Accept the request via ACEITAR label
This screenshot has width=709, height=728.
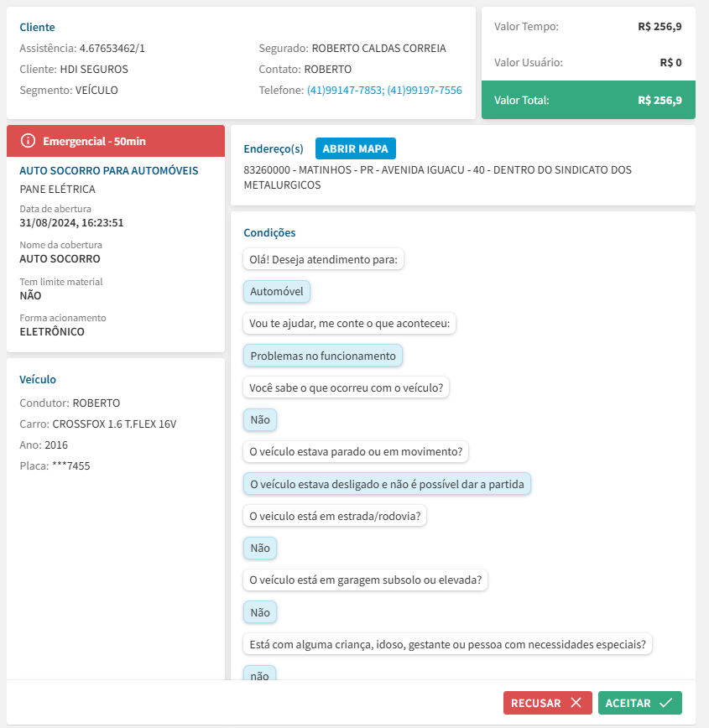click(x=628, y=703)
